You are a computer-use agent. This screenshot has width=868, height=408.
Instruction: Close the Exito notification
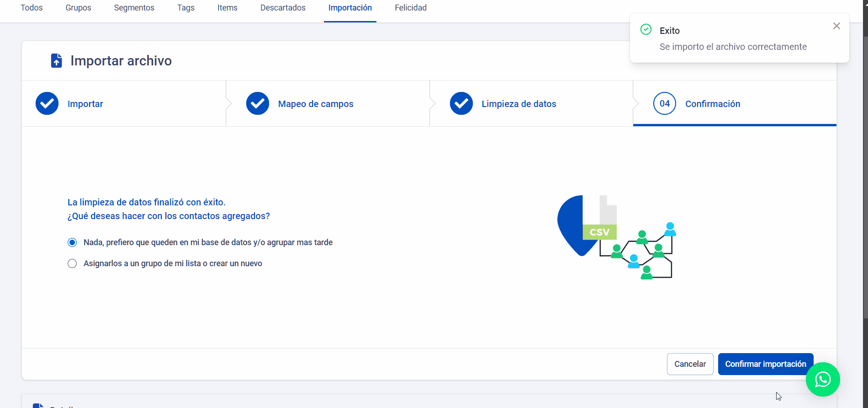click(x=836, y=26)
